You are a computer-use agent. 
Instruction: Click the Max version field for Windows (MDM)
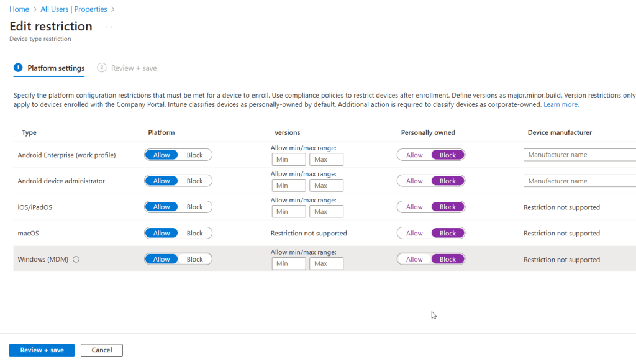327,264
